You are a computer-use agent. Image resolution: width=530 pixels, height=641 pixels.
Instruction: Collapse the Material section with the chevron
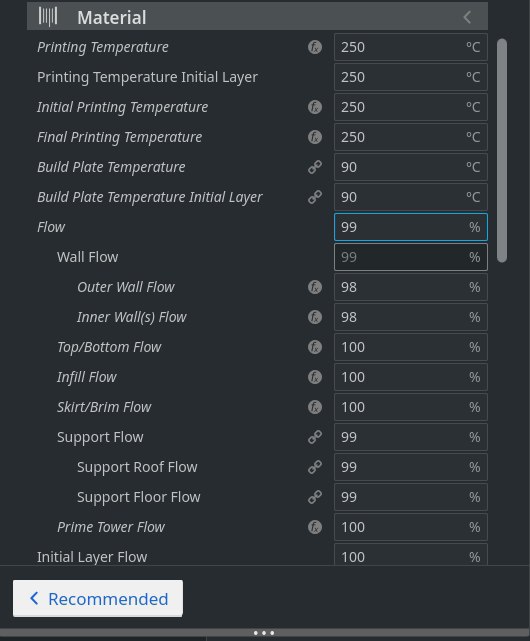[467, 17]
